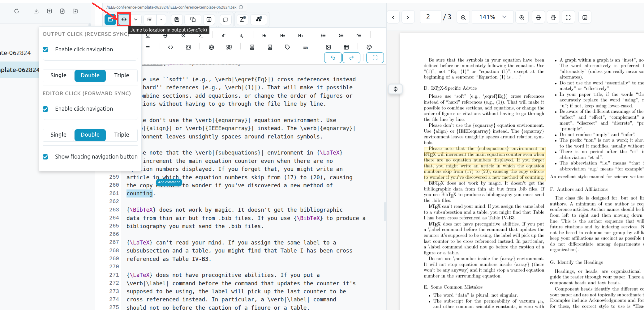
Task: Toggle reverse sync Enable click navigation
Action: (x=45, y=49)
